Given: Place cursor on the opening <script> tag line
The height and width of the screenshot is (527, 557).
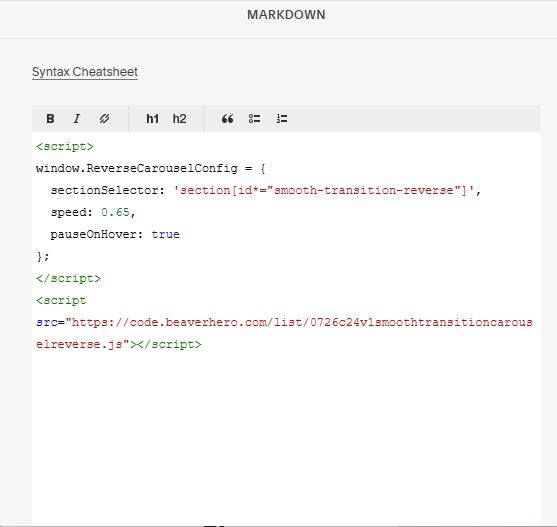Looking at the screenshot, I should [x=65, y=147].
